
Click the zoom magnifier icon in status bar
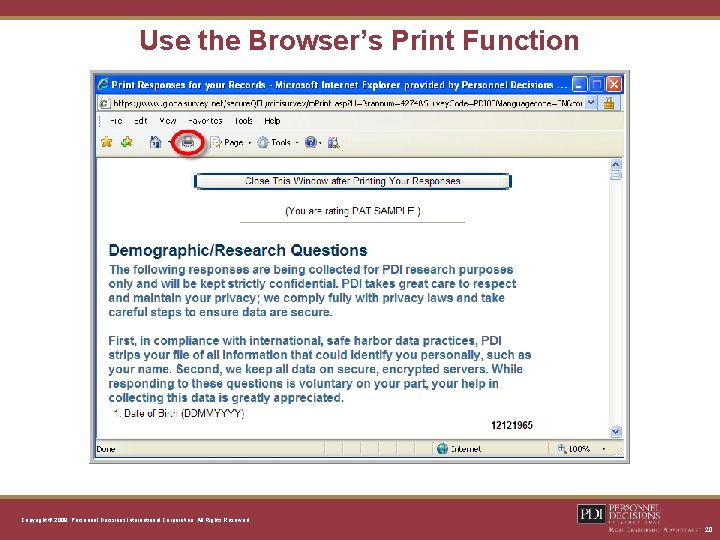point(562,448)
